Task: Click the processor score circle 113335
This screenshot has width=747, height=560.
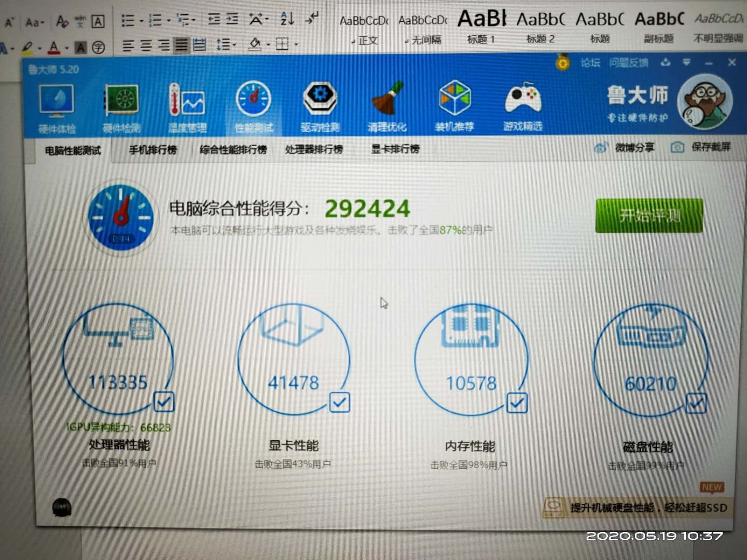Action: point(118,359)
